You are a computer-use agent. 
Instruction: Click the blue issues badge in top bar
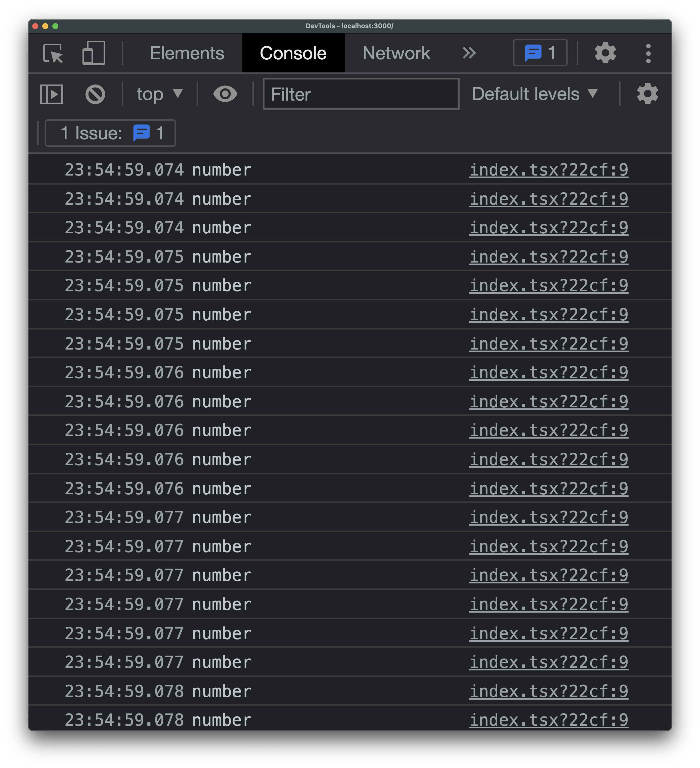(540, 53)
